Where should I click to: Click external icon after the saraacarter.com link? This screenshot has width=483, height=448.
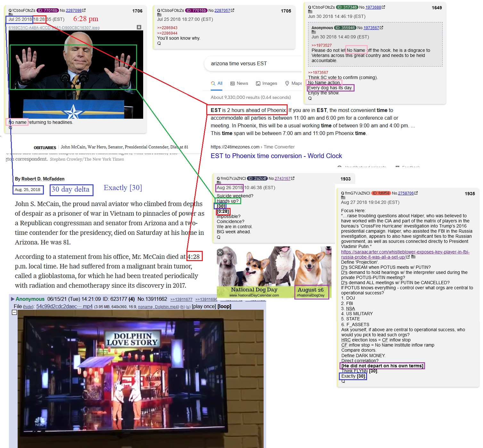coord(408,257)
